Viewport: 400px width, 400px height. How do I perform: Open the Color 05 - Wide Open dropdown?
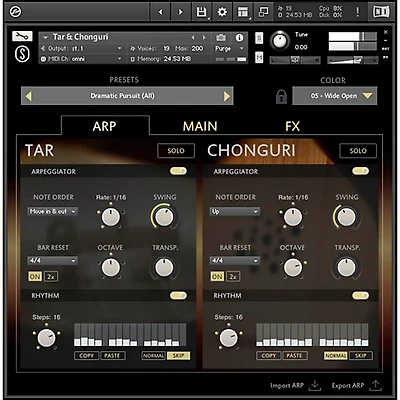coord(335,96)
